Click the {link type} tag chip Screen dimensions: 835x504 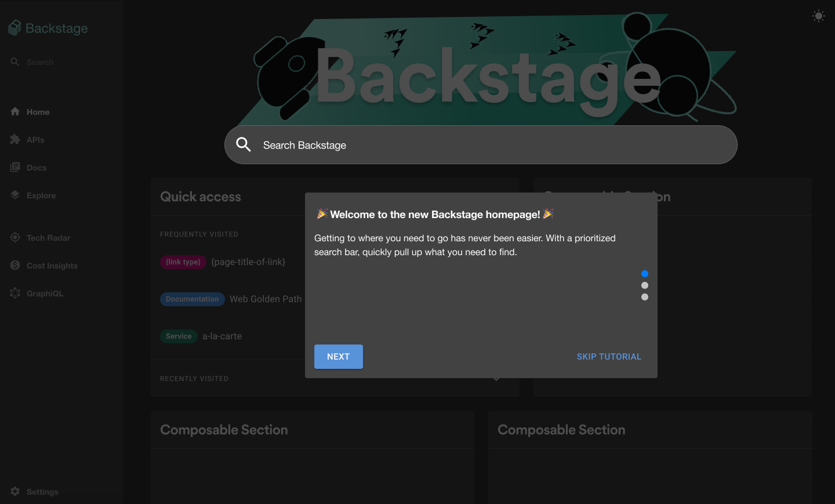(183, 262)
